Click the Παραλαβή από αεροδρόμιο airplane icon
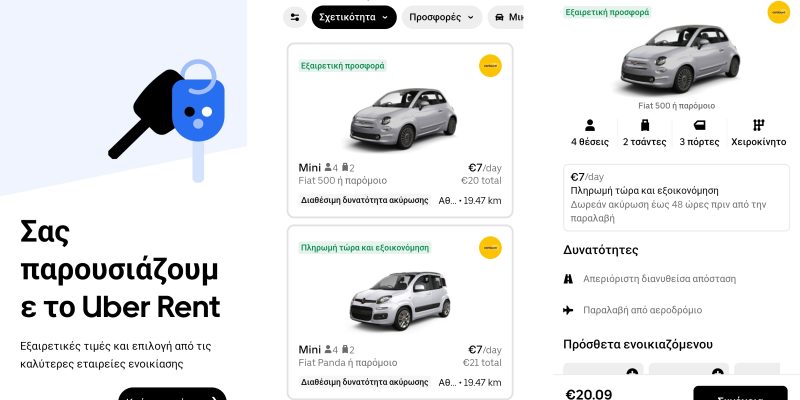Image resolution: width=800 pixels, height=400 pixels. 568,310
